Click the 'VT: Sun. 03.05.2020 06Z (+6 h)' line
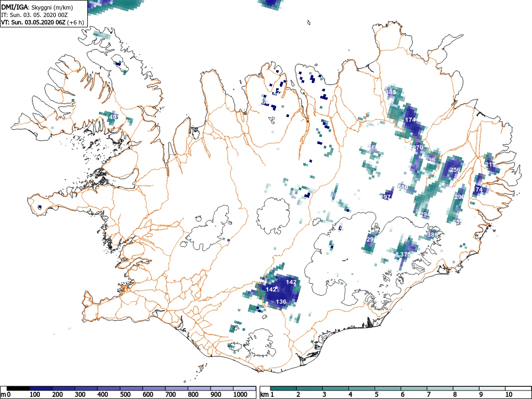Image resolution: width=532 pixels, height=399 pixels. coord(43,22)
